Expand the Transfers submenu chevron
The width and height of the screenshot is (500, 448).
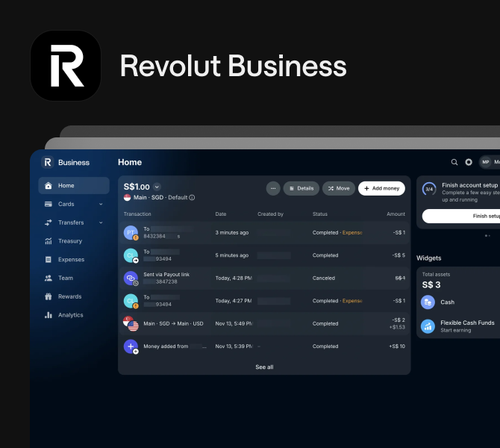101,223
